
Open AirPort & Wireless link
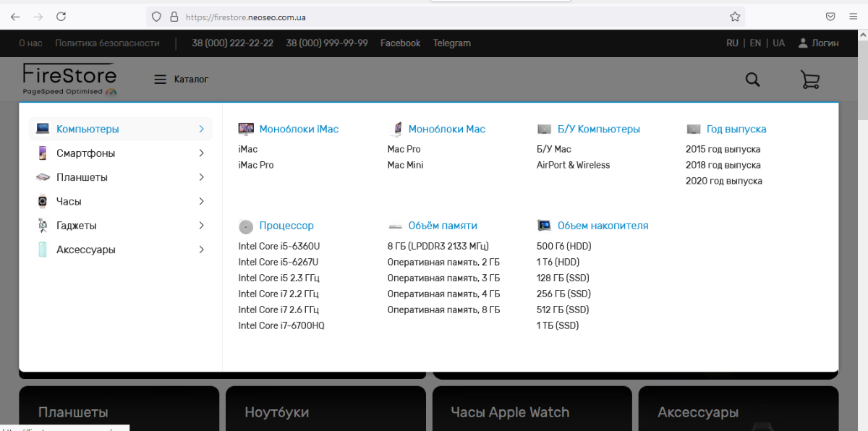tap(573, 165)
